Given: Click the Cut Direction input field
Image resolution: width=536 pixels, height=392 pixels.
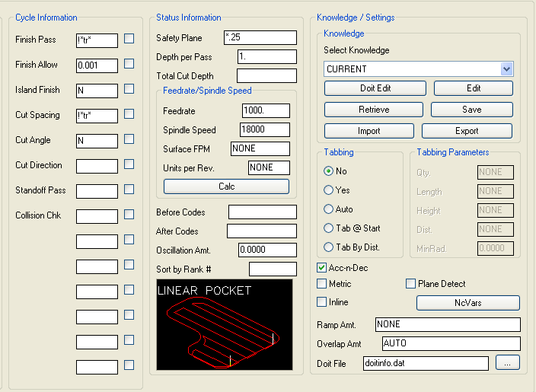Looking at the screenshot, I should pos(97,166).
